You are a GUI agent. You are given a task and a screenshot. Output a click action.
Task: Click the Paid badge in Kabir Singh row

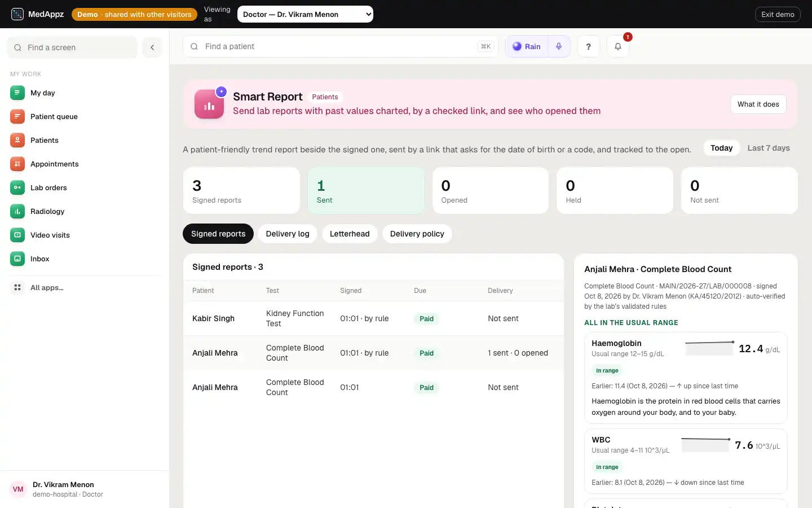[x=427, y=319]
